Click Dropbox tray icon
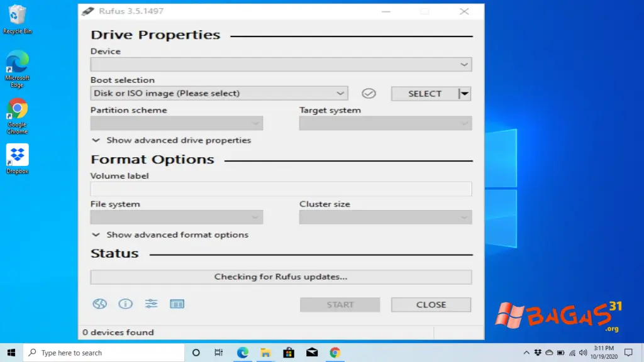 click(x=538, y=353)
